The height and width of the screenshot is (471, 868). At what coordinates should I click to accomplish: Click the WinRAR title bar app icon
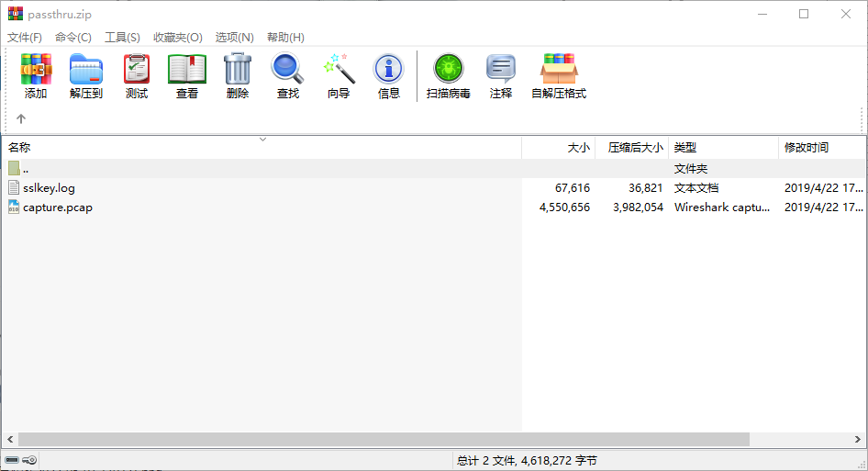(16, 14)
